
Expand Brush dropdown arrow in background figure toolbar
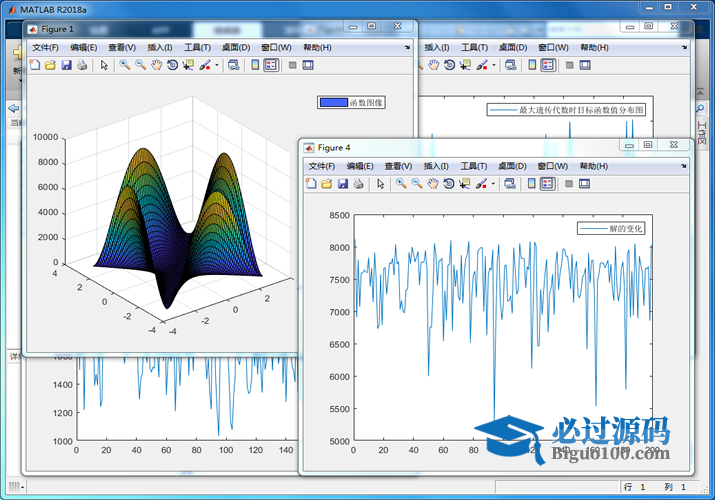(494, 66)
